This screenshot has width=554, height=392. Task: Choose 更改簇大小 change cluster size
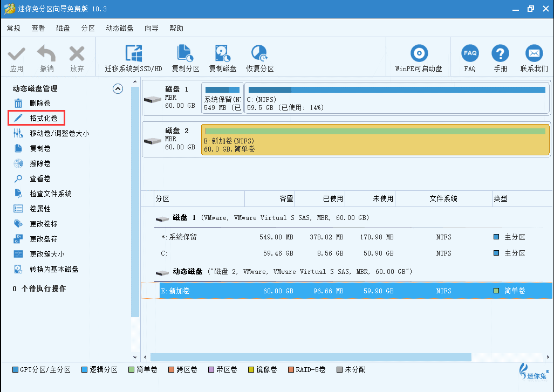(x=39, y=254)
